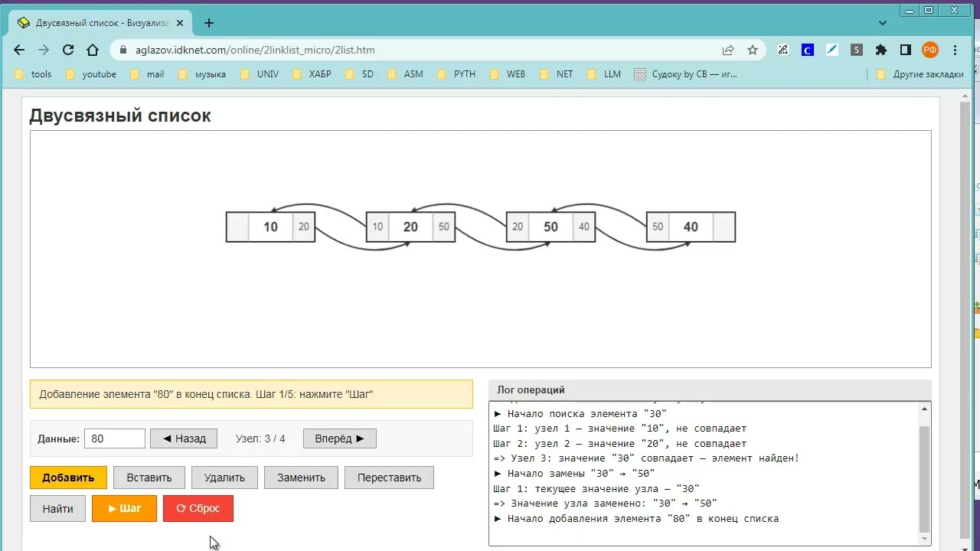Open the tab search chevron
980x551 pixels.
point(883,23)
